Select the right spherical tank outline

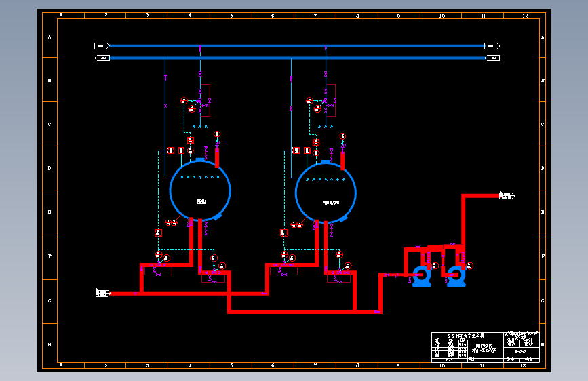click(326, 193)
